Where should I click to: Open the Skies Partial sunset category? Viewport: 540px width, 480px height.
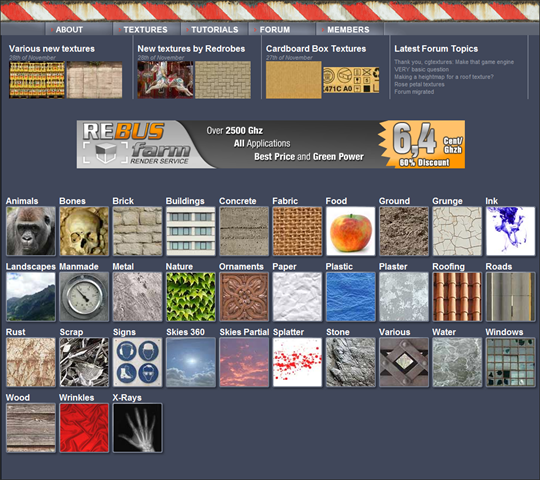point(244,362)
